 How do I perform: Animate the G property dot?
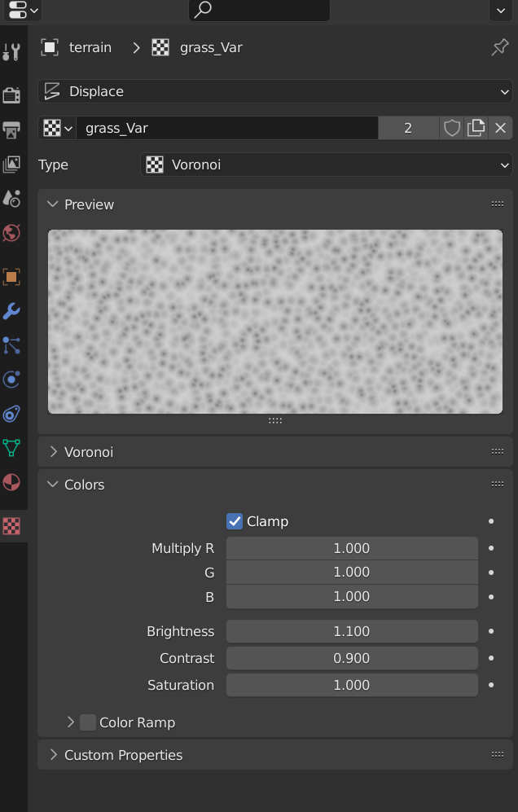point(491,573)
